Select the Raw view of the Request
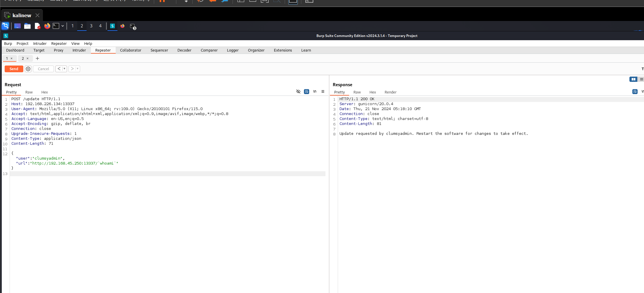 tap(29, 92)
